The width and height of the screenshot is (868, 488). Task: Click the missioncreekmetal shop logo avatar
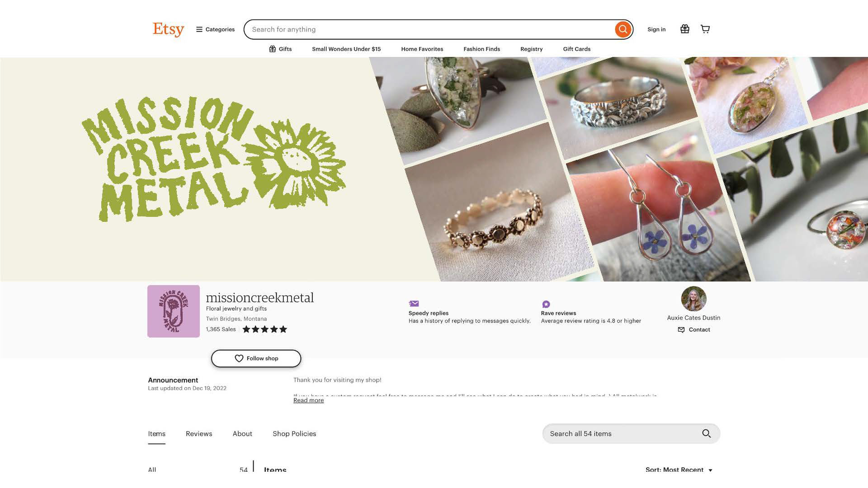(174, 311)
